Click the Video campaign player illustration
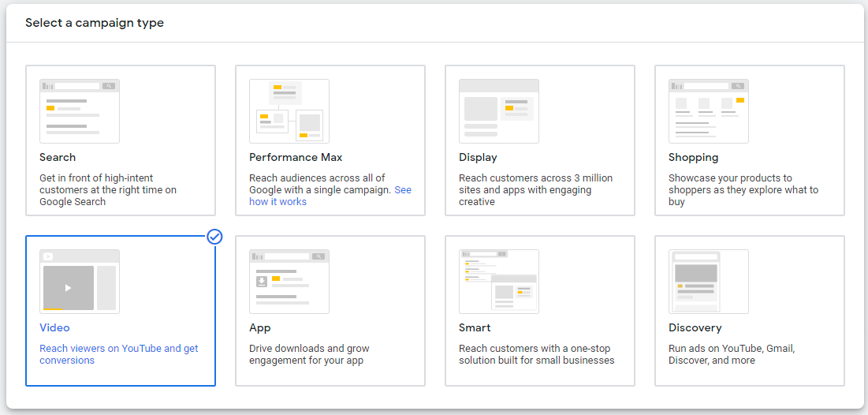This screenshot has width=868, height=415. [x=79, y=282]
